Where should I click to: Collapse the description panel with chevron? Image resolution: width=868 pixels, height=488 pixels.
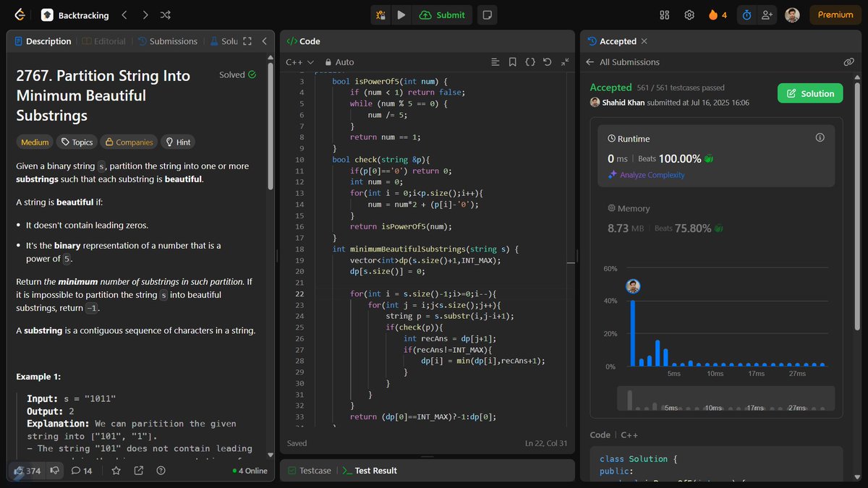[x=264, y=41]
